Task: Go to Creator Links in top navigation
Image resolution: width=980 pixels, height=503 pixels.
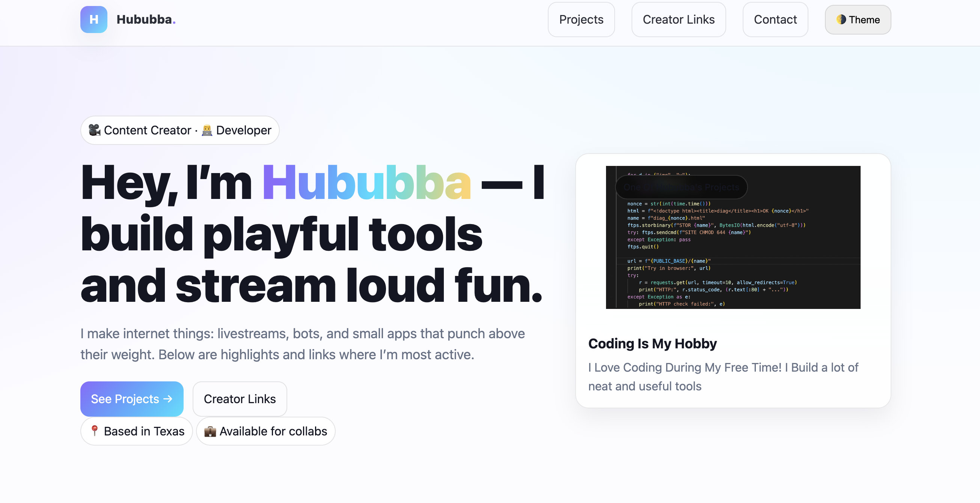Action: click(678, 20)
